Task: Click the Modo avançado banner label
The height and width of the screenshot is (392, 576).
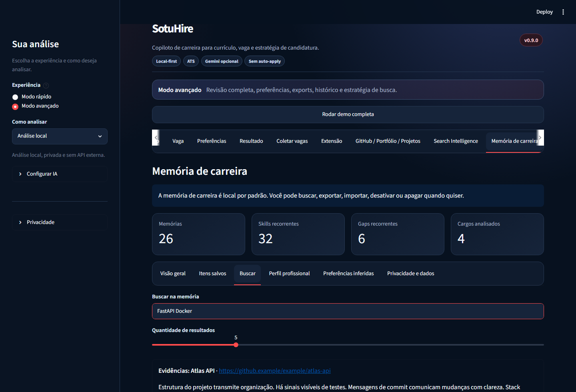Action: (x=180, y=90)
